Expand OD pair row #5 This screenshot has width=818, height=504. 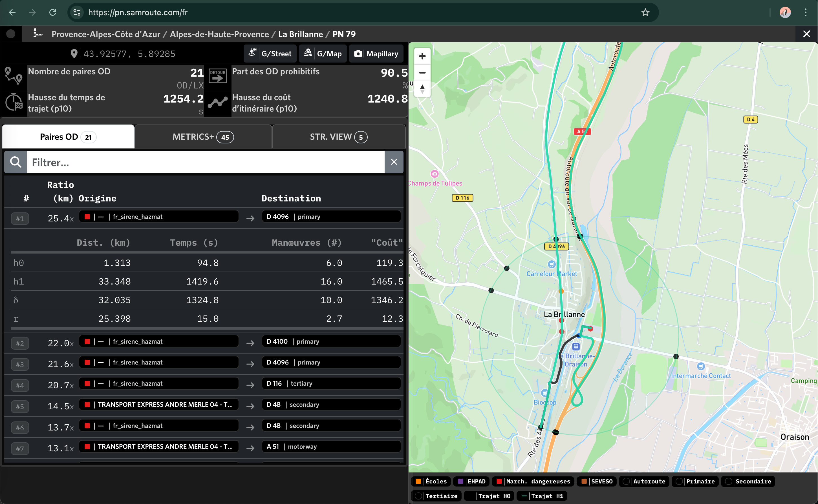point(20,406)
